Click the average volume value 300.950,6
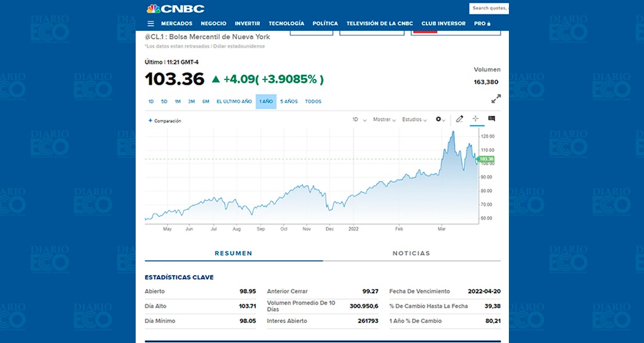The height and width of the screenshot is (343, 644). point(364,306)
